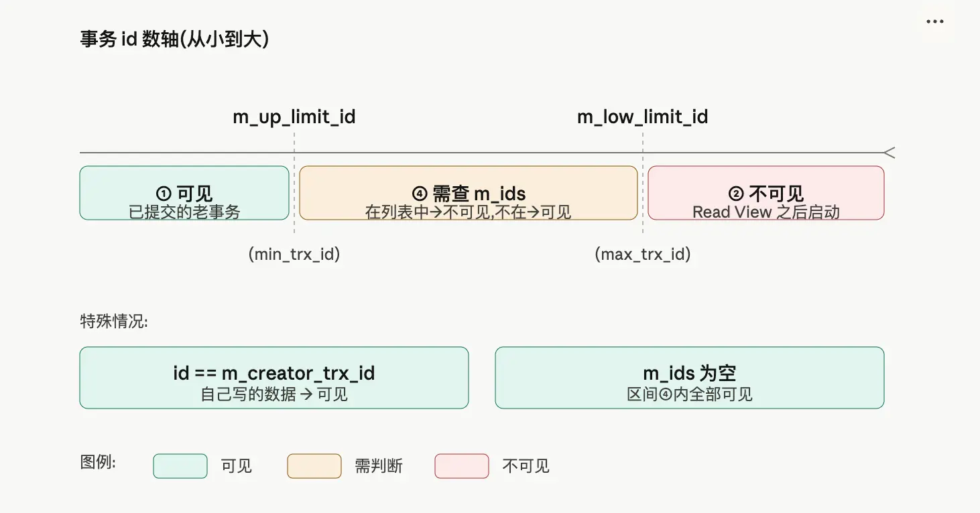Screen dimensions: 980x513
Task: Click the 特殊情况 heading text
Action: pyautogui.click(x=114, y=321)
